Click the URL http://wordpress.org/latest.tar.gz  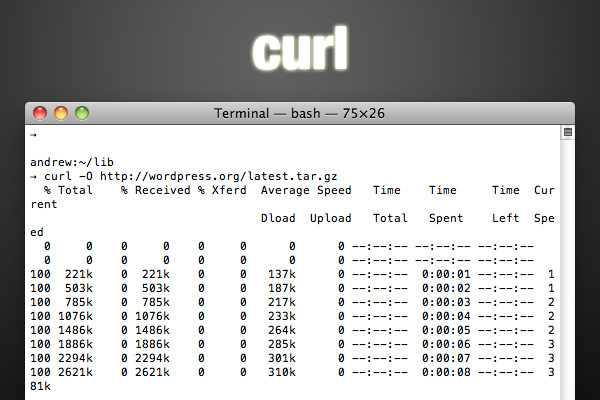coord(219,176)
